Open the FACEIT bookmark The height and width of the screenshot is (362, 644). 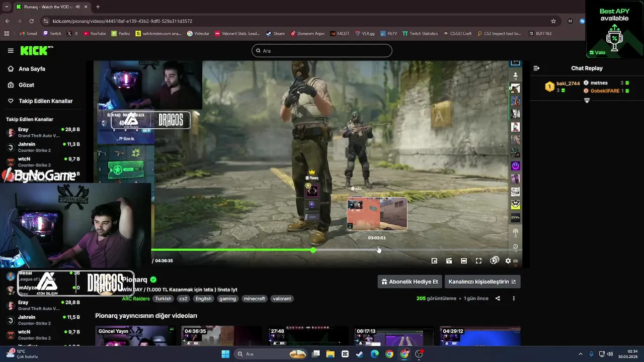pos(340,34)
